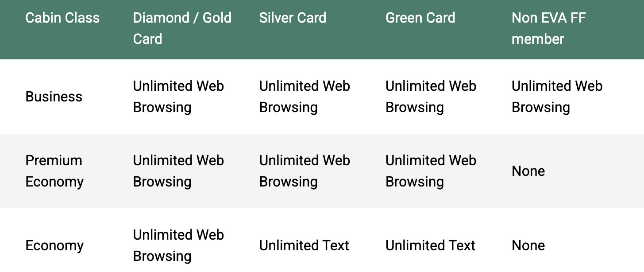Select Business Non EVA FF member cell
Image resolution: width=644 pixels, height=272 pixels.
point(557,97)
